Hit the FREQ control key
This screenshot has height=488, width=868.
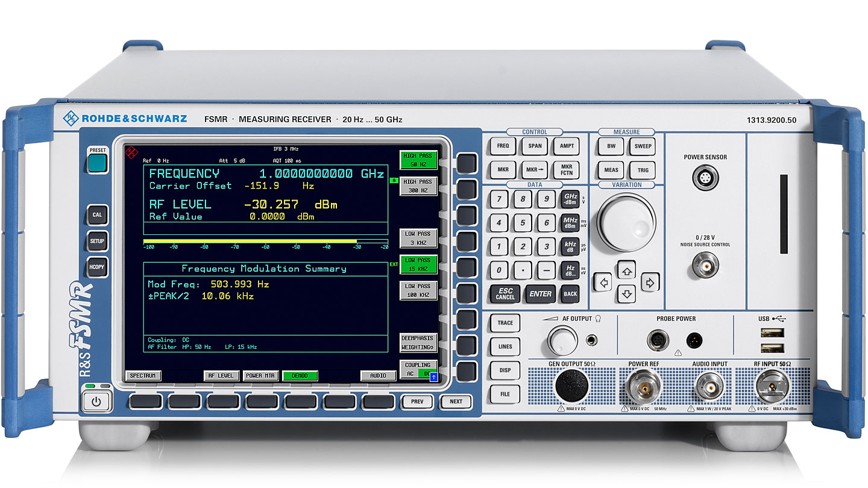tap(503, 146)
